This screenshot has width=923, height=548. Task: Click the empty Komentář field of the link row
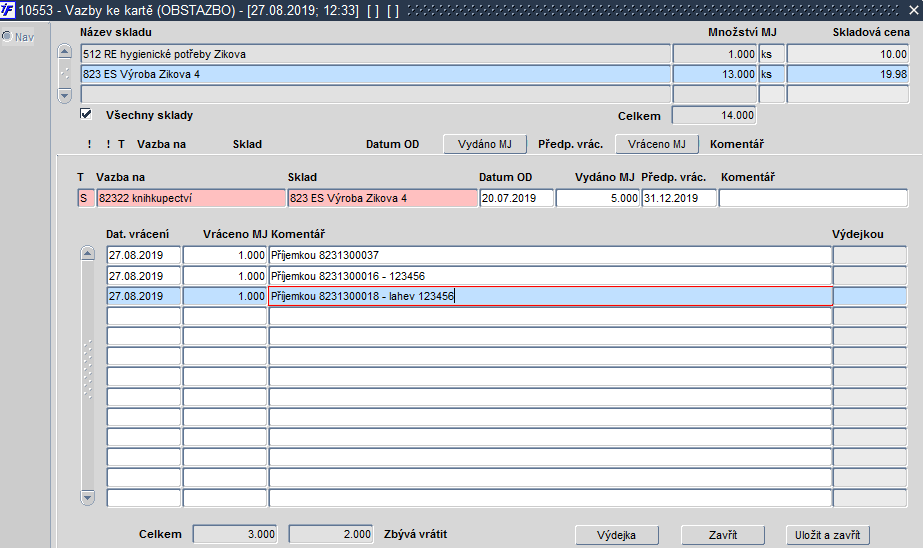[813, 198]
